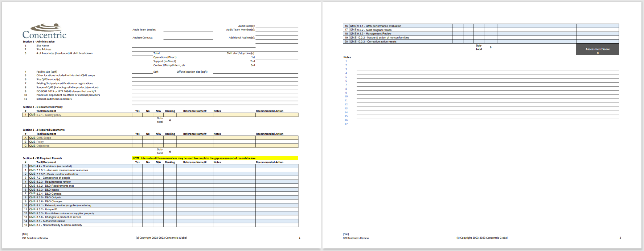Click the '8.3.3 - D&D Inputs' row
644x251 pixels.
click(160, 190)
